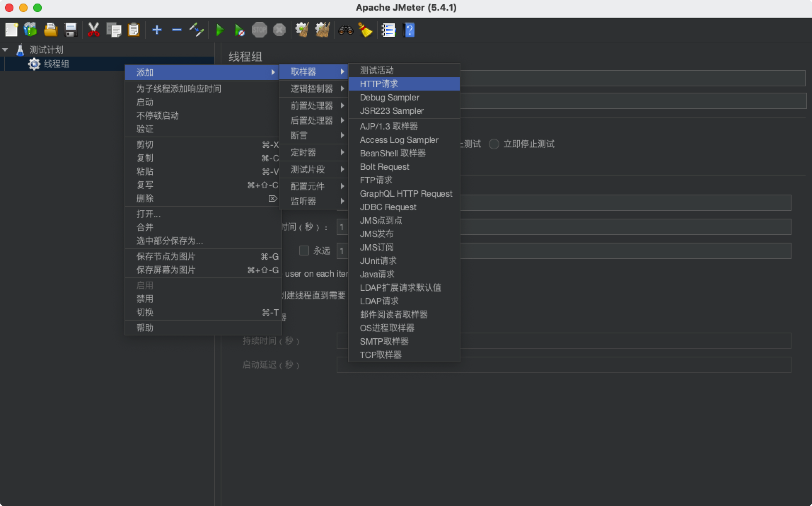The image size is (812, 506).
Task: Choose 测试活动 from sampler list
Action: [404, 70]
